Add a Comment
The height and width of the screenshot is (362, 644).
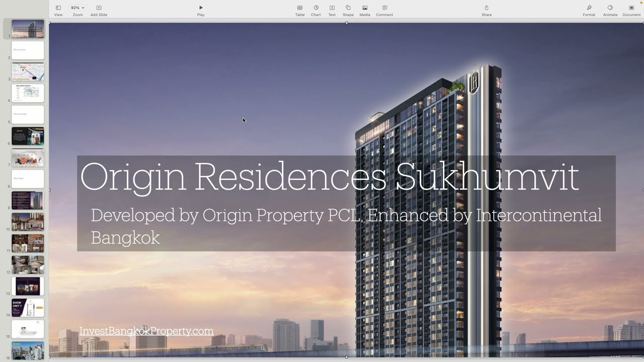point(384,11)
